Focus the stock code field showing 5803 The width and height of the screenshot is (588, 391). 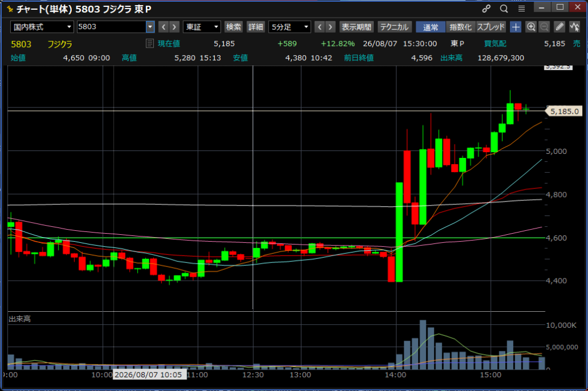[x=111, y=27]
